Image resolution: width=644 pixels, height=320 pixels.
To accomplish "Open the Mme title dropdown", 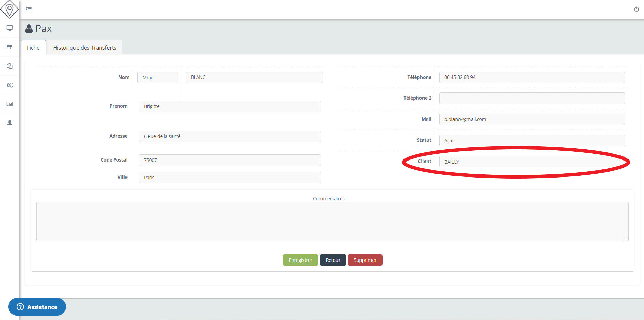I will click(x=158, y=78).
